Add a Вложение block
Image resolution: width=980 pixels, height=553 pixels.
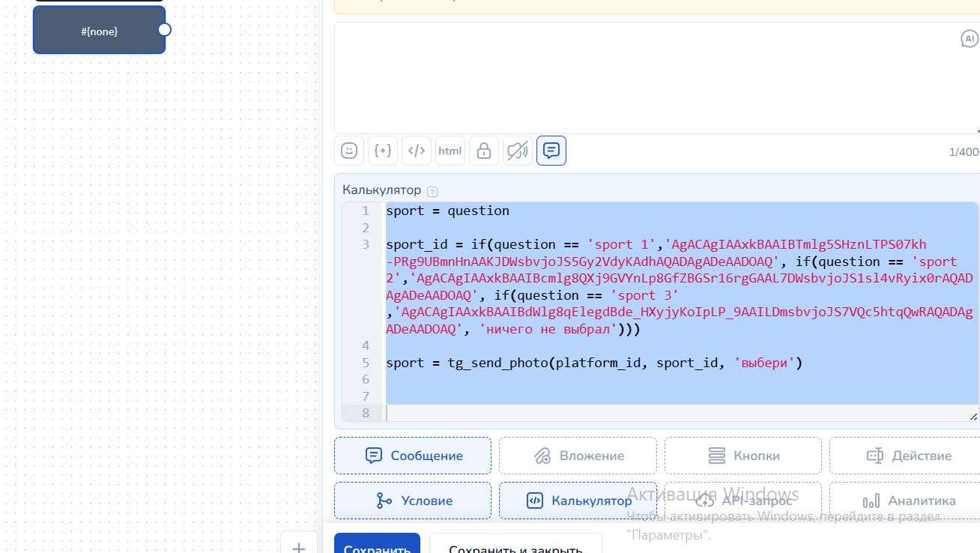(x=578, y=456)
